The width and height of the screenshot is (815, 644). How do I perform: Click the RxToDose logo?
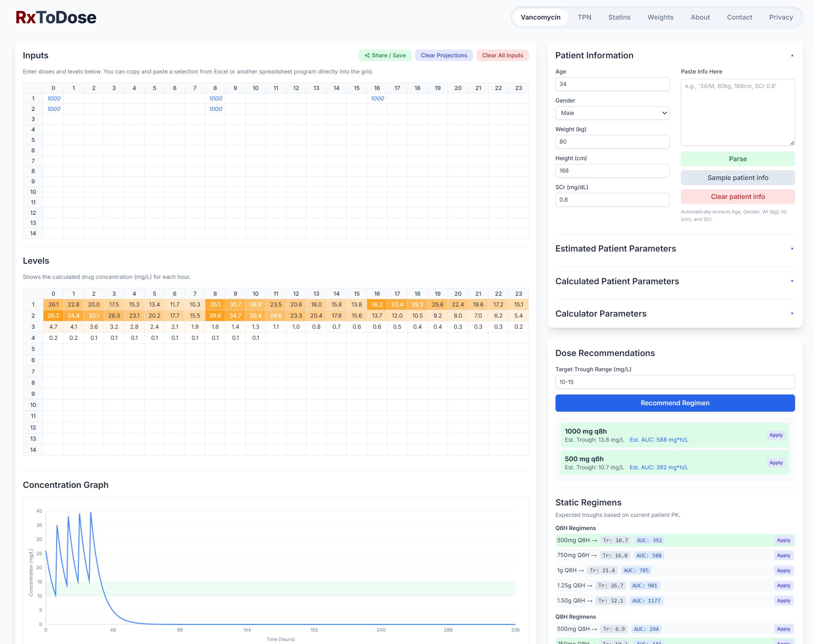click(56, 17)
